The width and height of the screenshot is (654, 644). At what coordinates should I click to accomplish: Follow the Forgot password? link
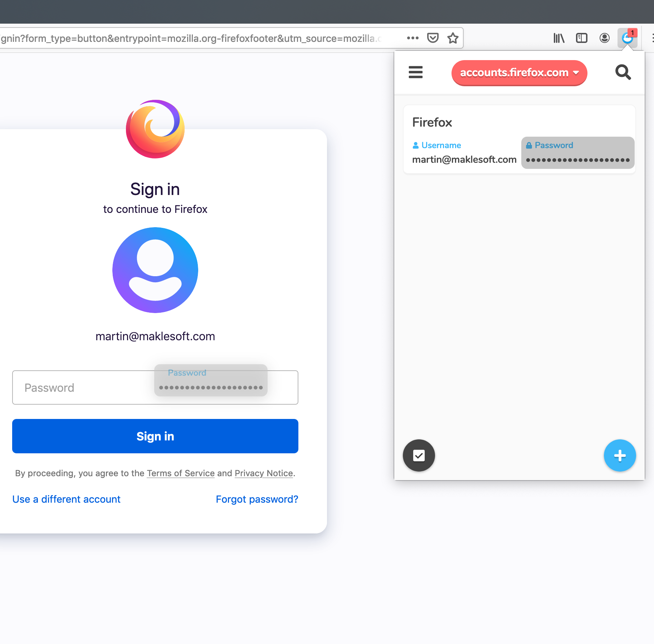click(x=257, y=499)
